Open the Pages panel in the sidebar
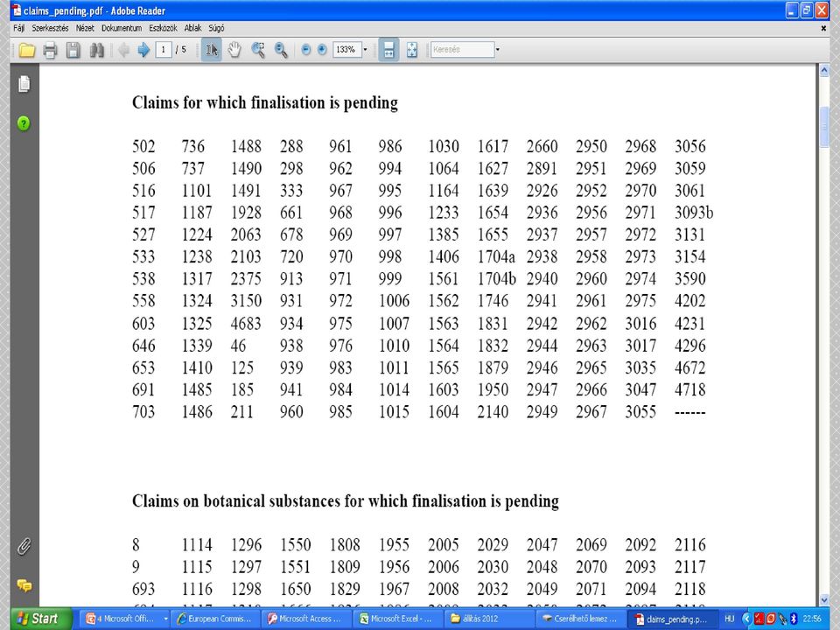Screen dimensions: 840x630 24,84
